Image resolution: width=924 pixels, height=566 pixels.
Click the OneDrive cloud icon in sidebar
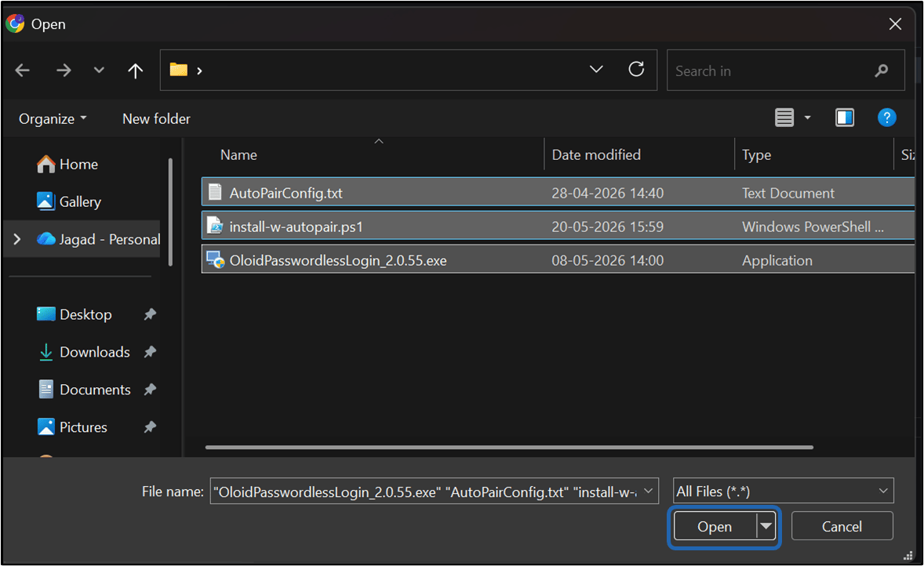click(45, 238)
